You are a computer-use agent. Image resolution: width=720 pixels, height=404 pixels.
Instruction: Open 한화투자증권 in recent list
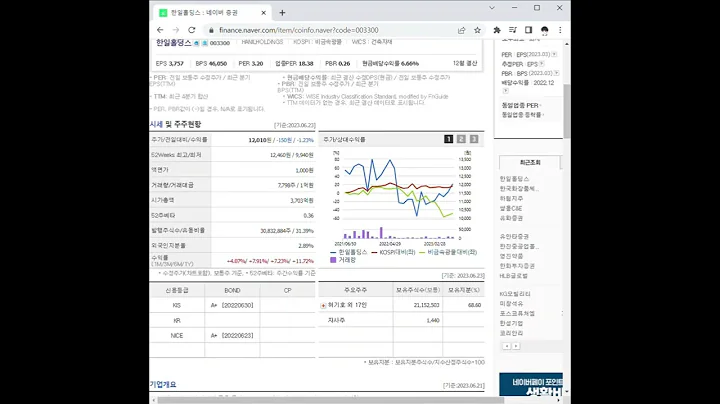coord(517,266)
